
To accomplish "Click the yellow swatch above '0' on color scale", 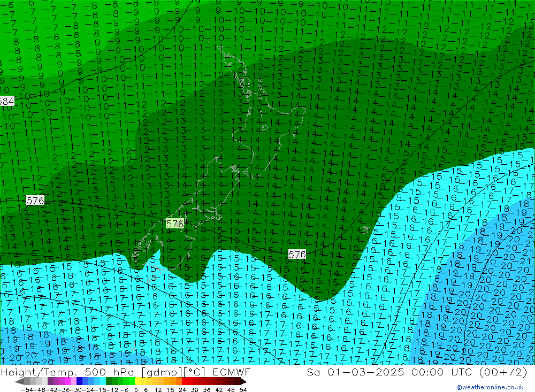I will click(138, 381).
